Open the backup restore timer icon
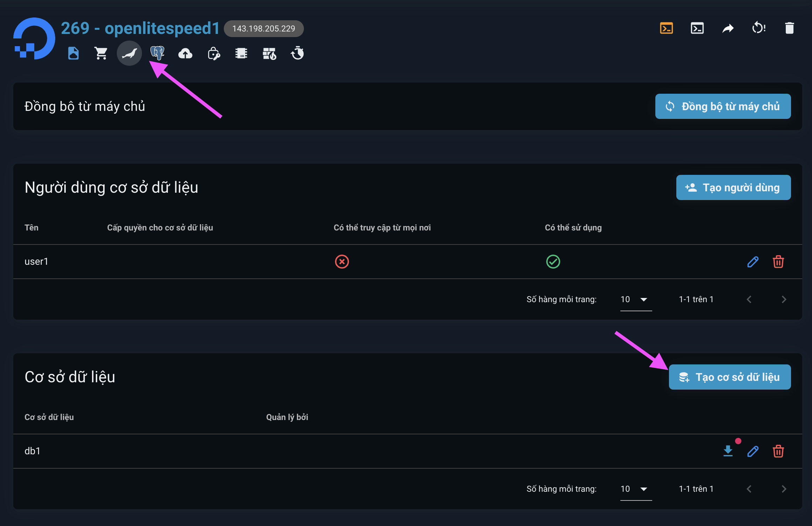The width and height of the screenshot is (812, 526). [x=297, y=53]
